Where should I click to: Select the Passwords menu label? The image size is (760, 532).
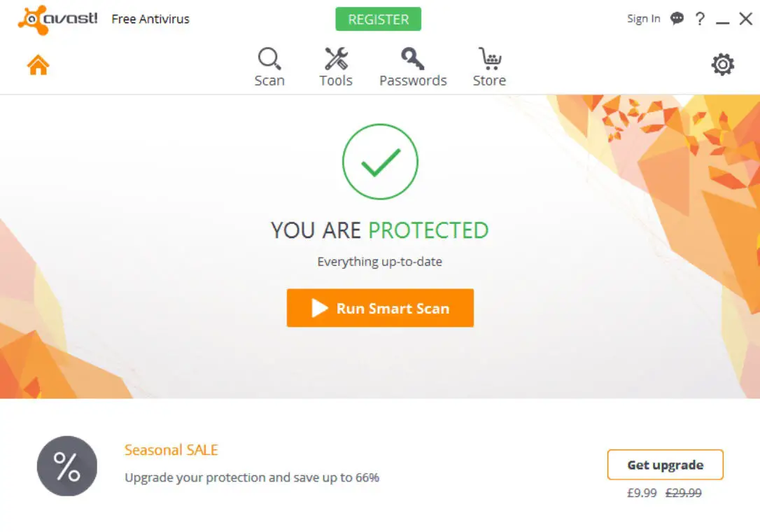coord(413,80)
